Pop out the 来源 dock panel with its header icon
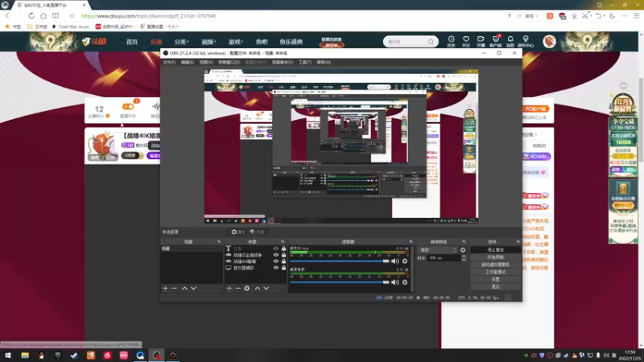 pos(283,242)
